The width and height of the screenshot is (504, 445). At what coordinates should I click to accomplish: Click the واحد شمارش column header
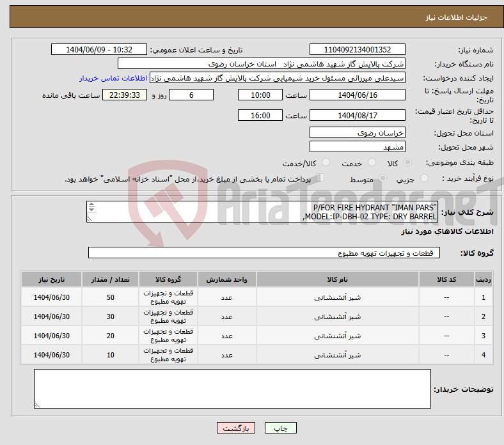(226, 279)
